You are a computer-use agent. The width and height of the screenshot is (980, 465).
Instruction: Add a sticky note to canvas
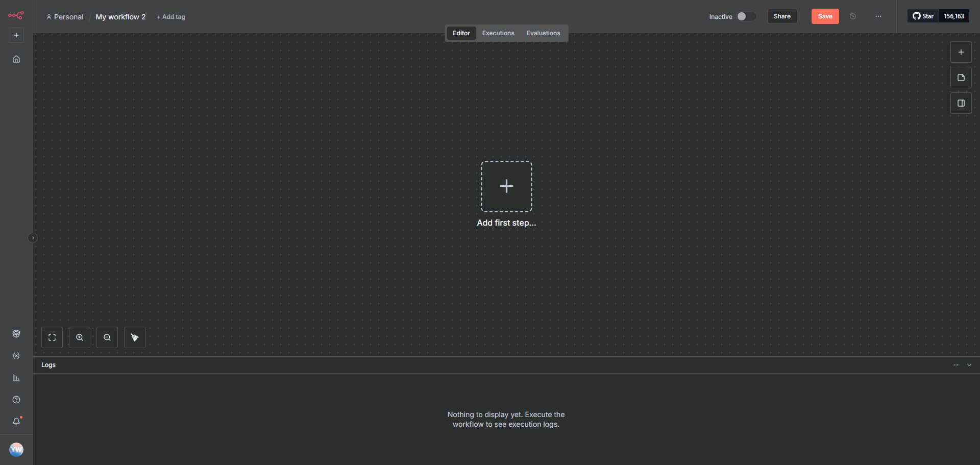pyautogui.click(x=961, y=78)
